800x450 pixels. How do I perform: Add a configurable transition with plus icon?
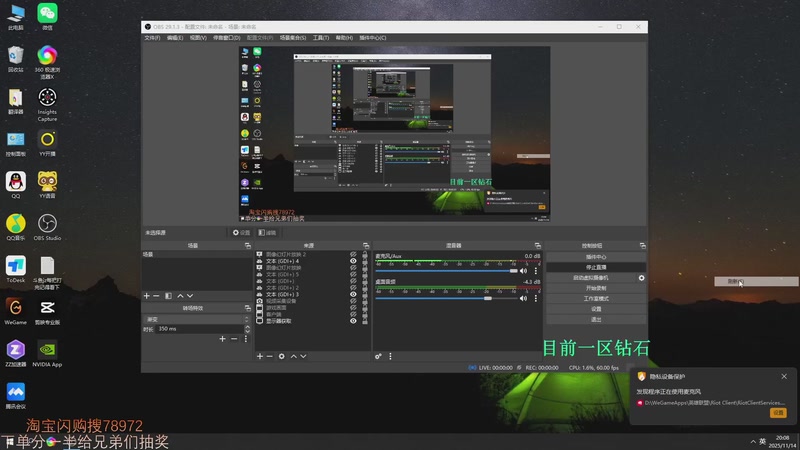click(222, 339)
